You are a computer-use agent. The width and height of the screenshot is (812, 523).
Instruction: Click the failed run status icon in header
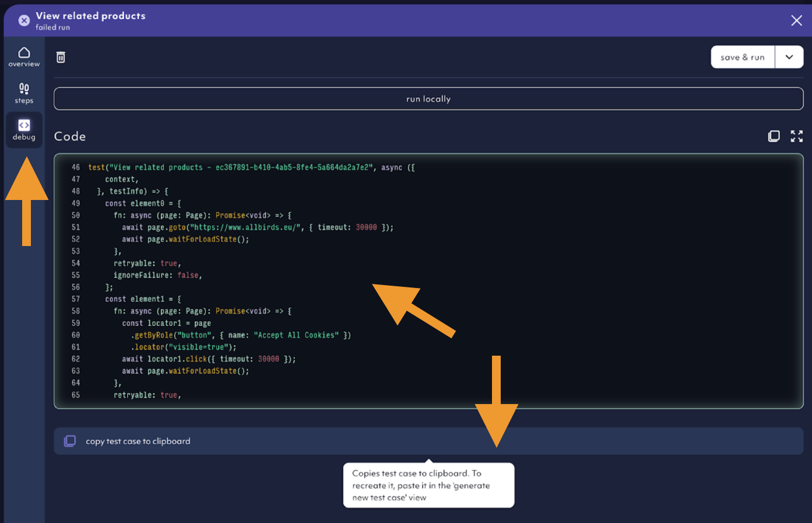point(24,20)
